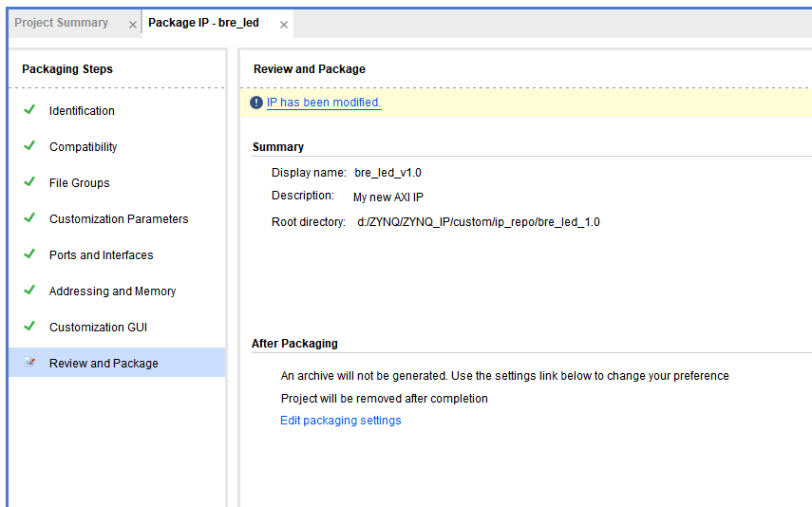Image resolution: width=812 pixels, height=507 pixels.
Task: Click the checkmark beside Addressing and Memory
Action: click(x=29, y=290)
